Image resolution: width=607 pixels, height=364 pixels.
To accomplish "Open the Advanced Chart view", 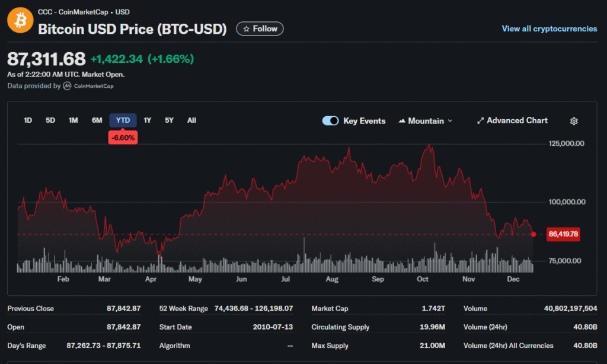I will (x=512, y=120).
